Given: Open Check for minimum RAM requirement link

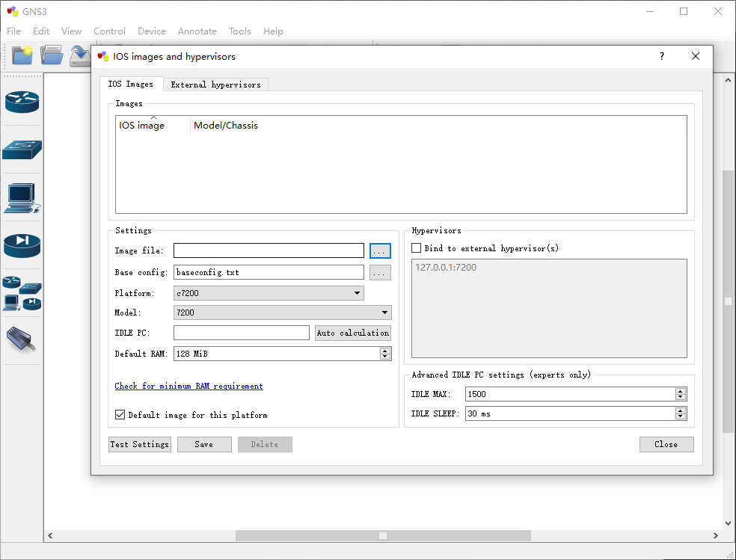Looking at the screenshot, I should coord(188,386).
